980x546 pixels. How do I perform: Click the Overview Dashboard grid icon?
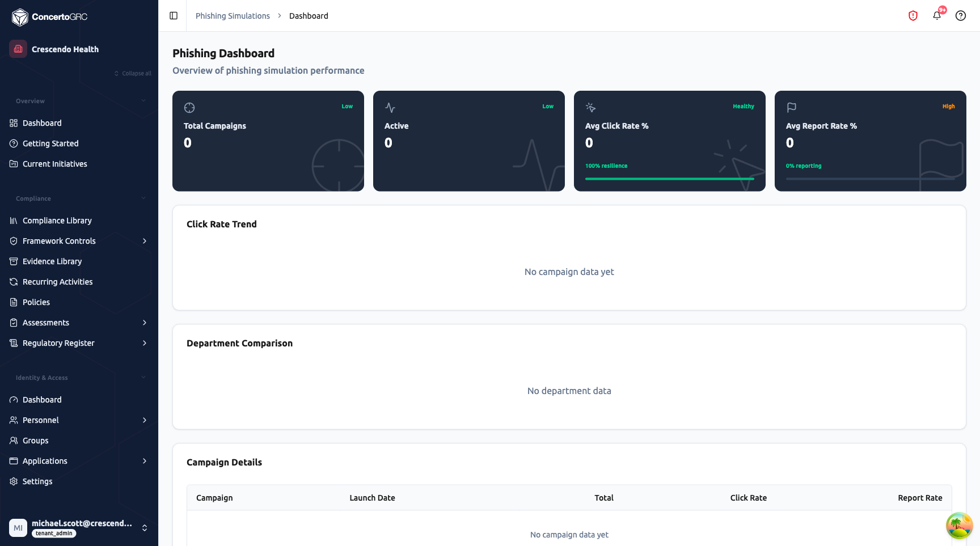(14, 123)
